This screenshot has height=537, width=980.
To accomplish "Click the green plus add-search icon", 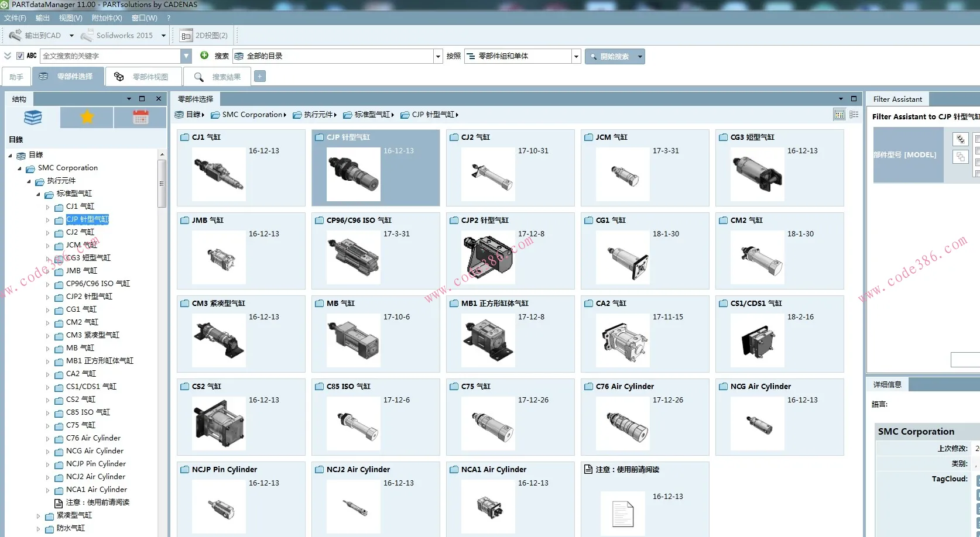I will (204, 56).
